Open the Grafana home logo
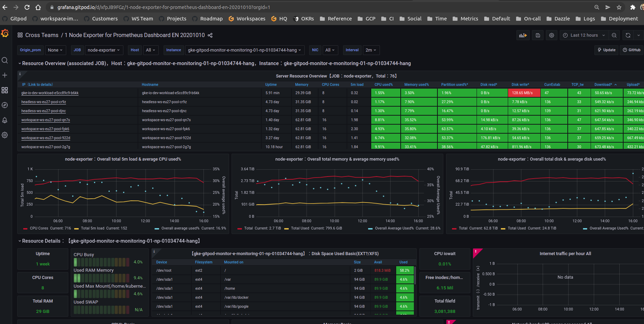The width and height of the screenshot is (644, 324). tap(5, 33)
